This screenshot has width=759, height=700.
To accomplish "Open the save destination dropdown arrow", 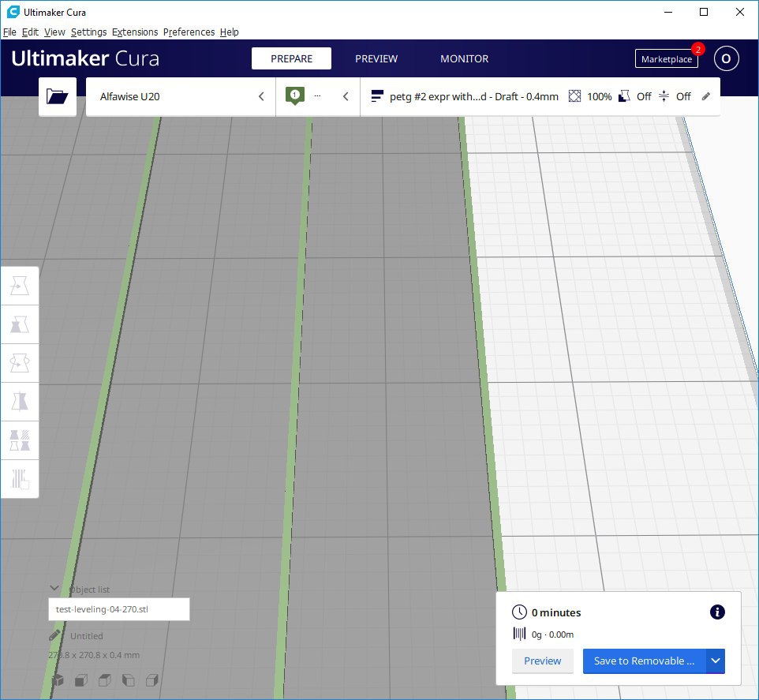I will tap(716, 661).
